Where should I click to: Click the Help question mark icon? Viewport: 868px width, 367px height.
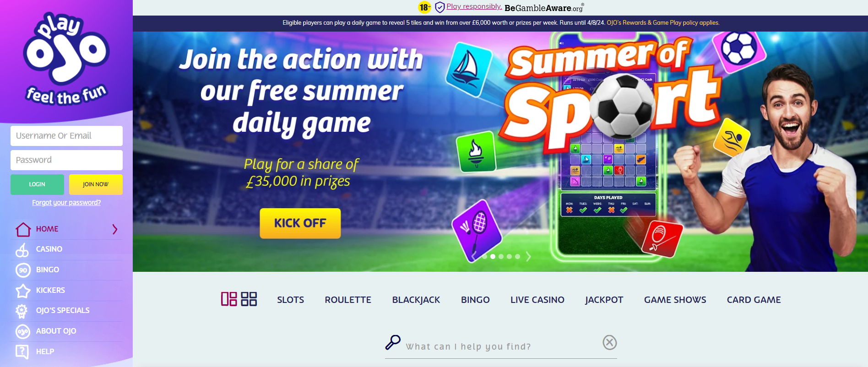point(22,351)
